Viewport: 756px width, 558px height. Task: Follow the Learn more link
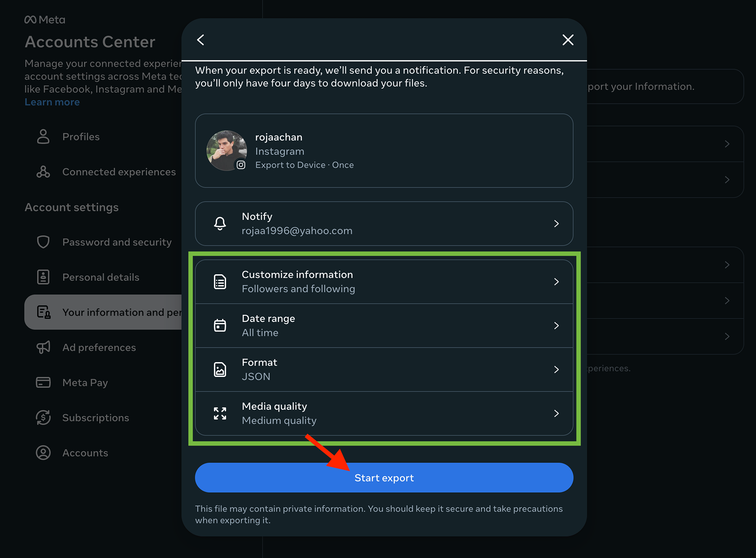pyautogui.click(x=52, y=102)
